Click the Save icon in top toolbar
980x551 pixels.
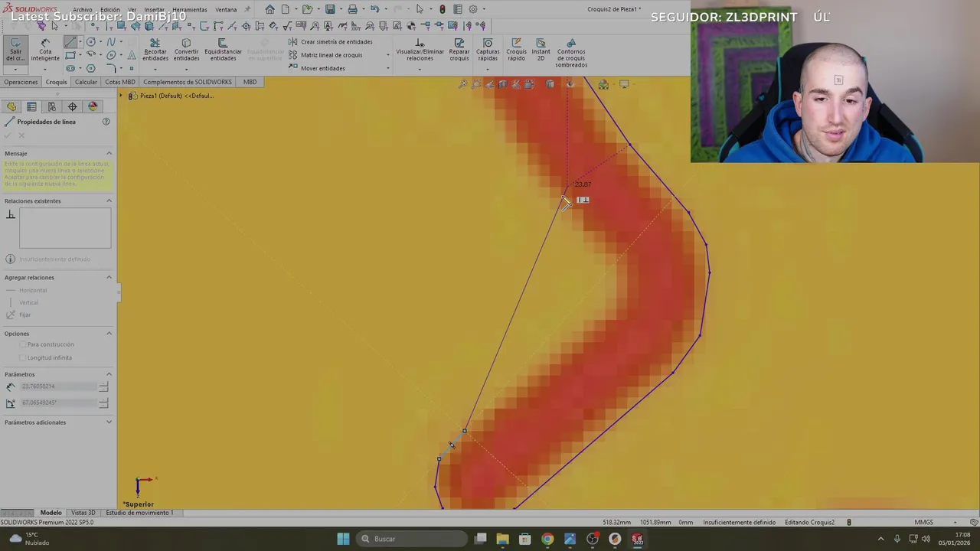[x=330, y=9]
